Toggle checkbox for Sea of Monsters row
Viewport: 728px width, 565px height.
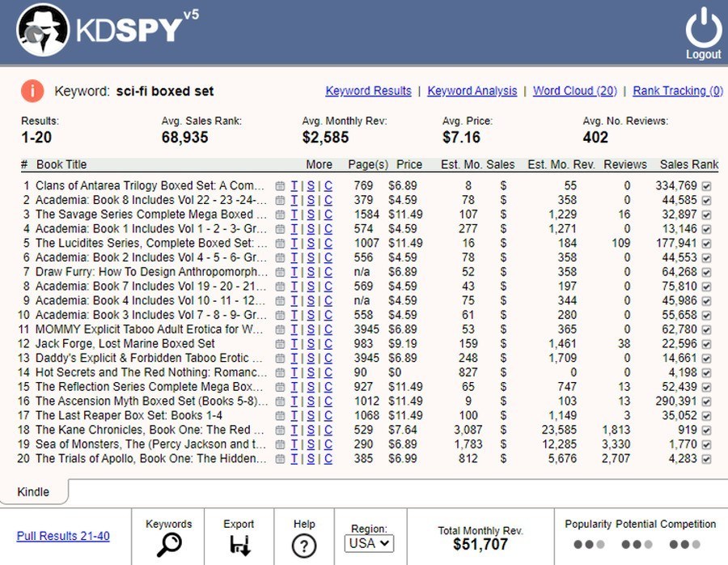707,444
